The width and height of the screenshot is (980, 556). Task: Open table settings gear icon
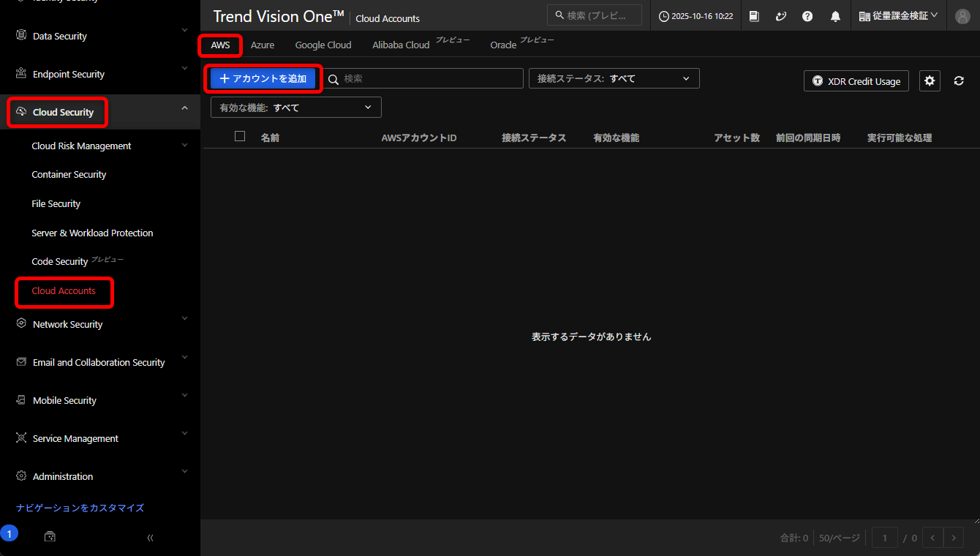pos(930,80)
